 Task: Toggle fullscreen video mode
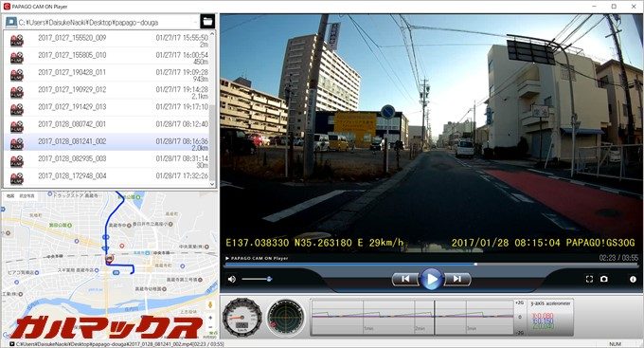click(x=589, y=279)
